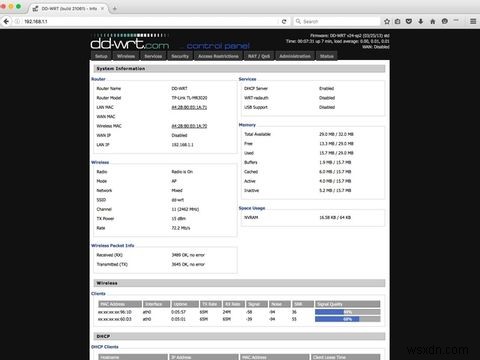The image size is (480, 360).
Task: Open the downloads arrow icon
Action: click(421, 21)
